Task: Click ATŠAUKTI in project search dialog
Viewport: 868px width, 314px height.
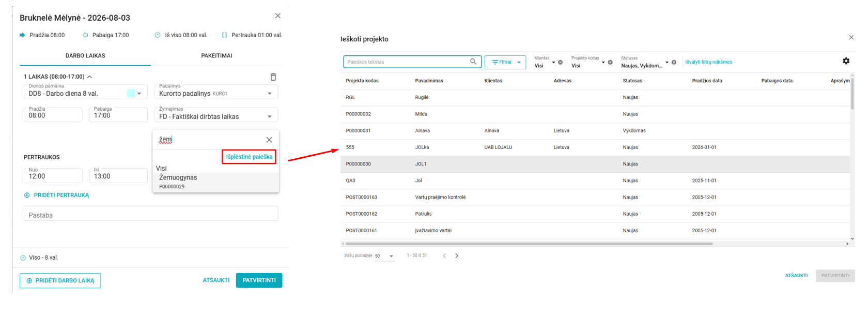Action: click(x=796, y=276)
